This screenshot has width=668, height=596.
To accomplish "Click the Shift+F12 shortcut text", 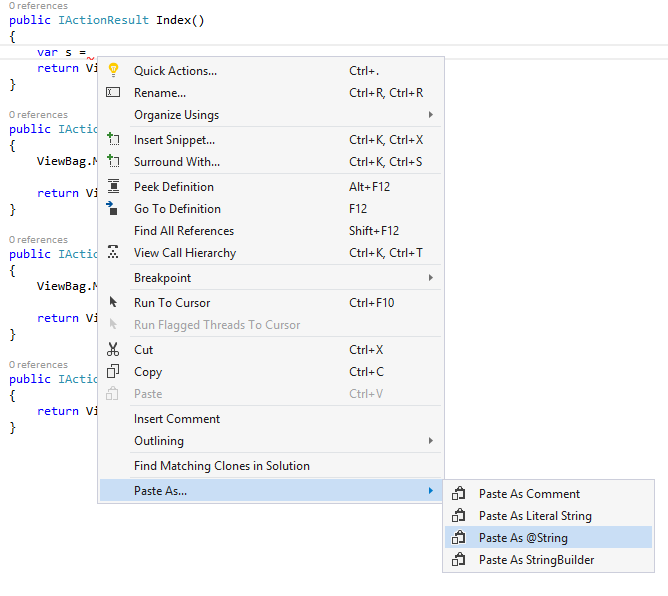I will click(374, 231).
